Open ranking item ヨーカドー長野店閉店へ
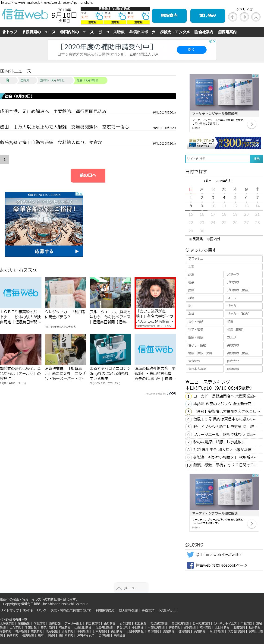 click(x=225, y=396)
